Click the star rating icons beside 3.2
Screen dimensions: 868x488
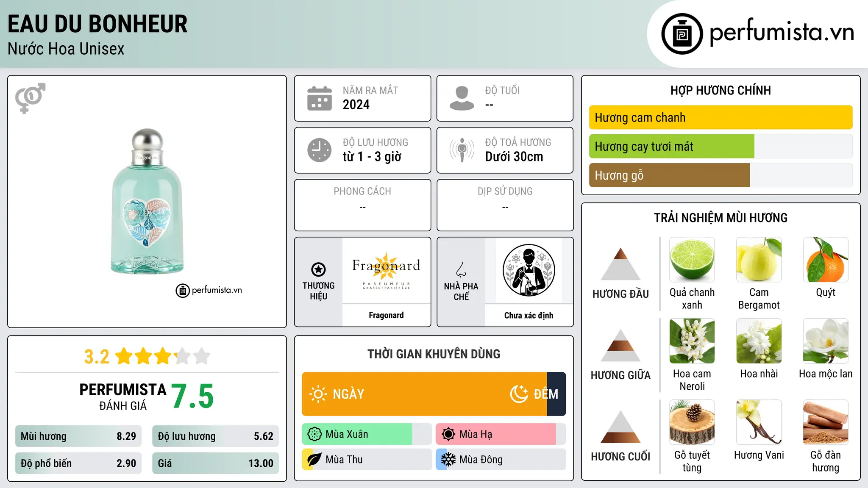point(163,356)
